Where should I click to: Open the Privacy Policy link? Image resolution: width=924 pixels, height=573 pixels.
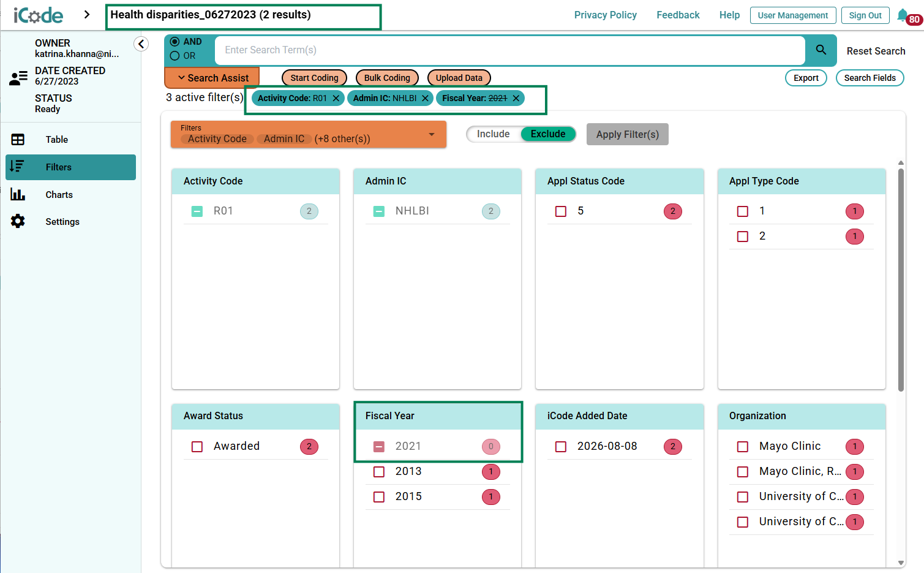(x=606, y=15)
